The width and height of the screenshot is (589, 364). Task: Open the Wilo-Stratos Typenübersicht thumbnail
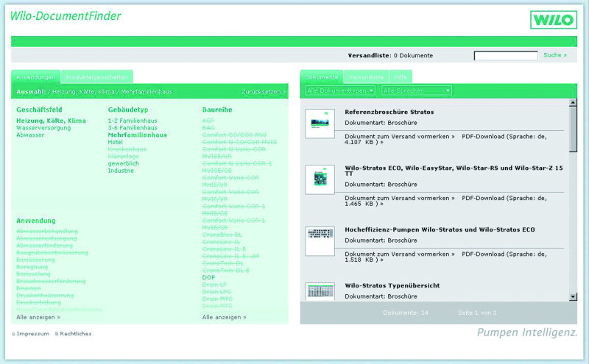click(320, 292)
